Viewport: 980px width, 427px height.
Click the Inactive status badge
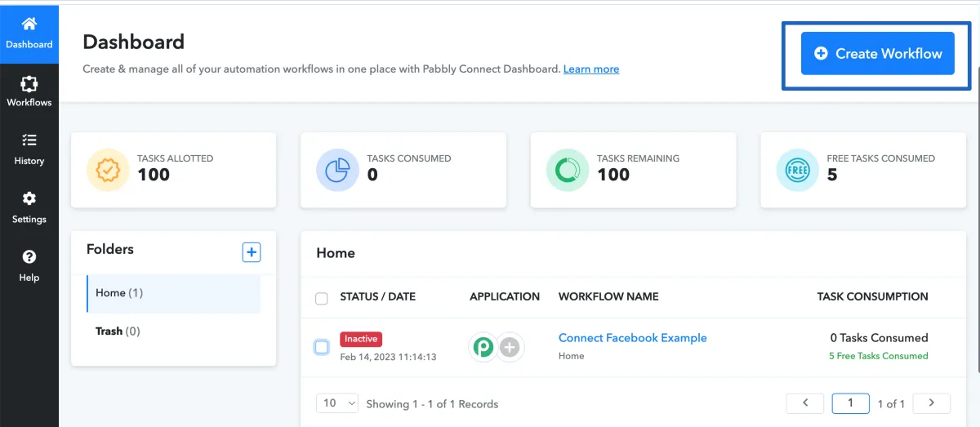click(361, 339)
